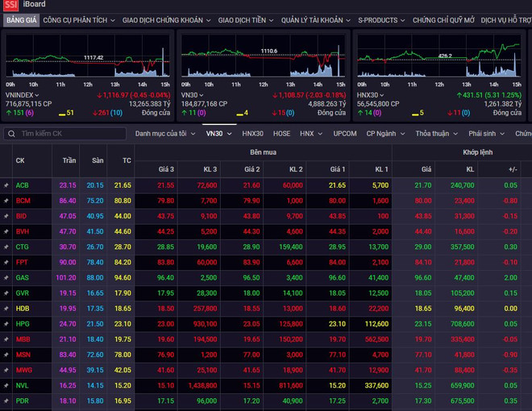Click the pin icon beside FPT
The width and height of the screenshot is (532, 411).
pos(6,262)
